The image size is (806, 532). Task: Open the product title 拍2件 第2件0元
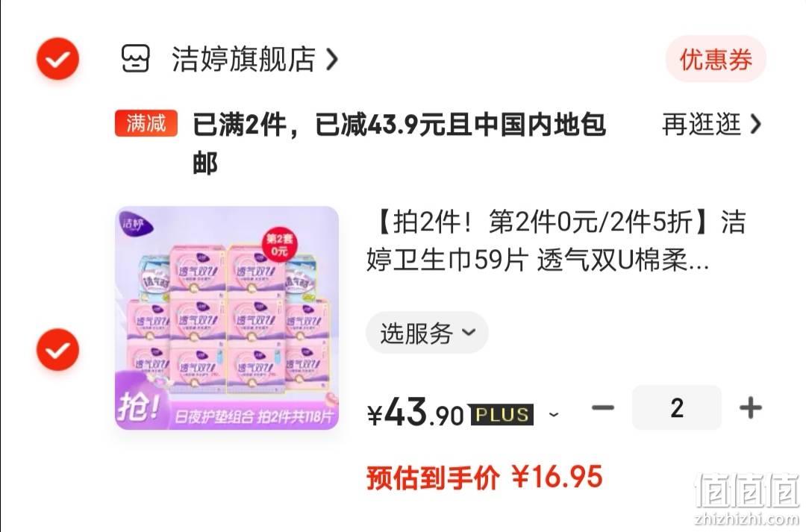click(556, 242)
